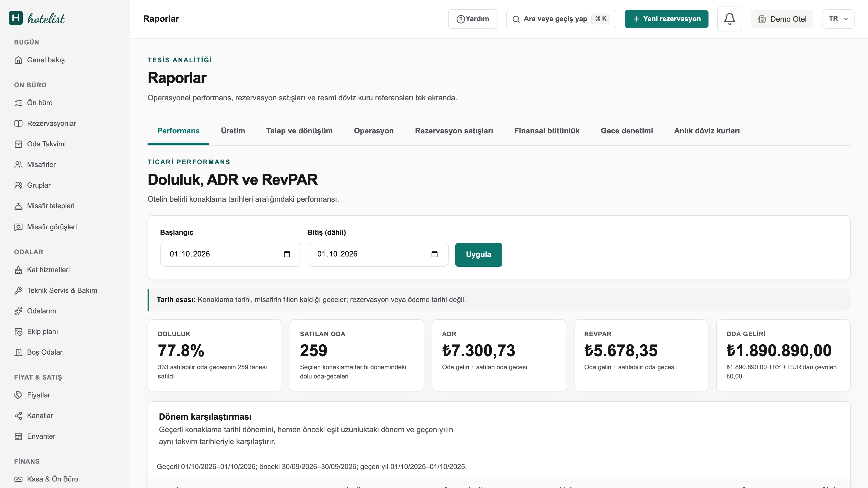Image resolution: width=868 pixels, height=488 pixels.
Task: Open the Oda Takvimi calendar icon
Action: tap(18, 144)
